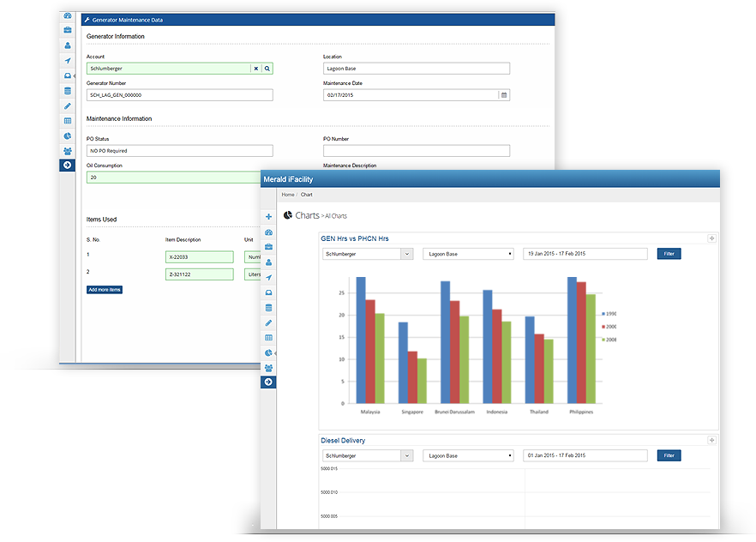Click the calendar icon beside Maintenance Date
Viewport: 756px width, 542px height.
pos(504,95)
